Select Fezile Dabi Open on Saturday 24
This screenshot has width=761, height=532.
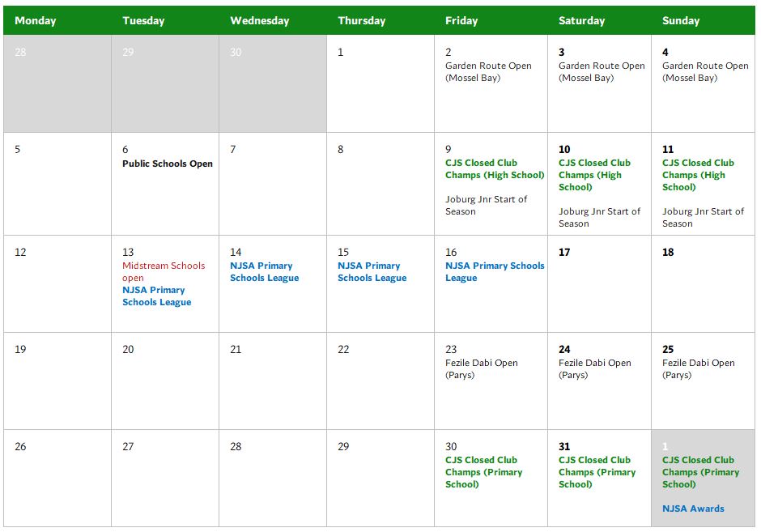pyautogui.click(x=594, y=369)
